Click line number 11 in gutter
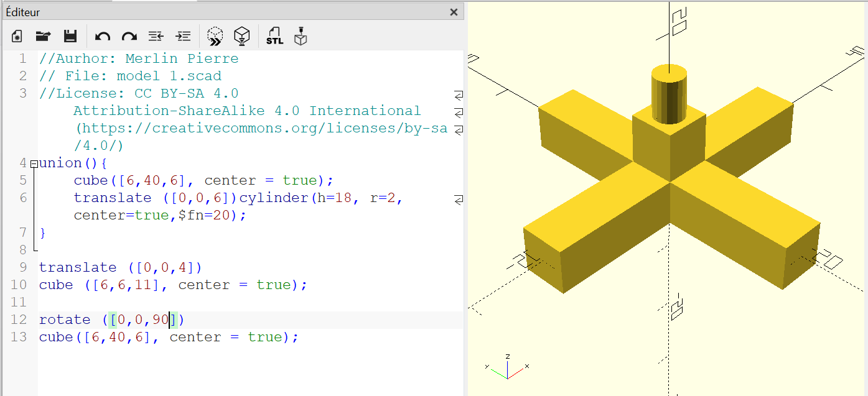 [19, 302]
